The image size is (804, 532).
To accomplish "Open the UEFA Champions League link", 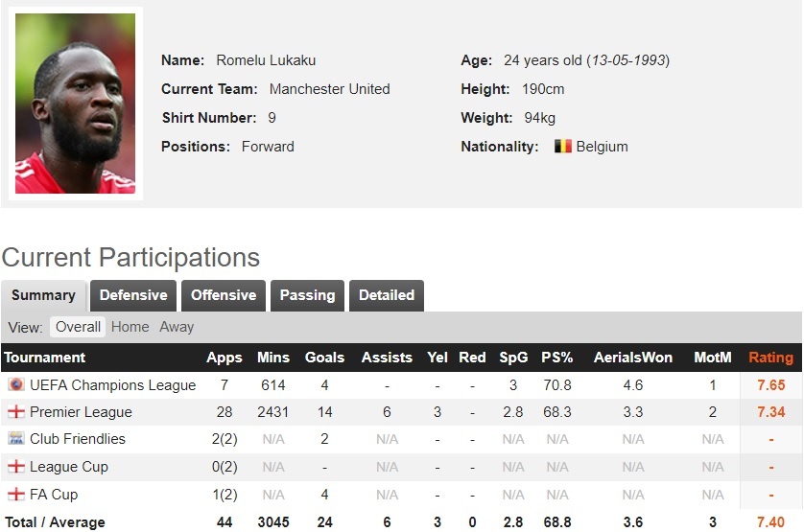I will [x=112, y=385].
